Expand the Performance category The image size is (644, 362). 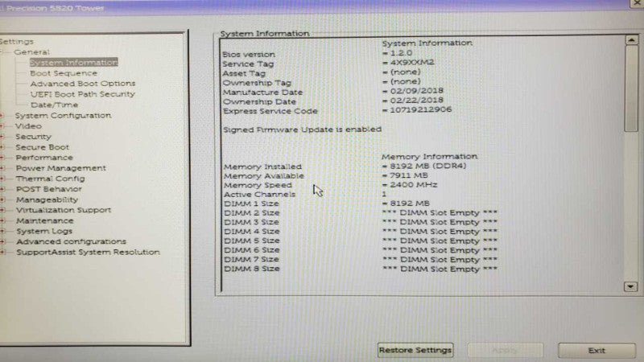[2, 158]
